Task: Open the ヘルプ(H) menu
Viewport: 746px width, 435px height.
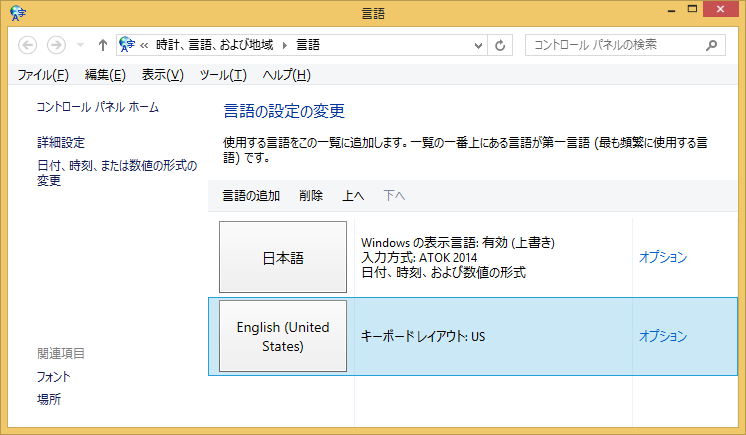Action: (286, 75)
